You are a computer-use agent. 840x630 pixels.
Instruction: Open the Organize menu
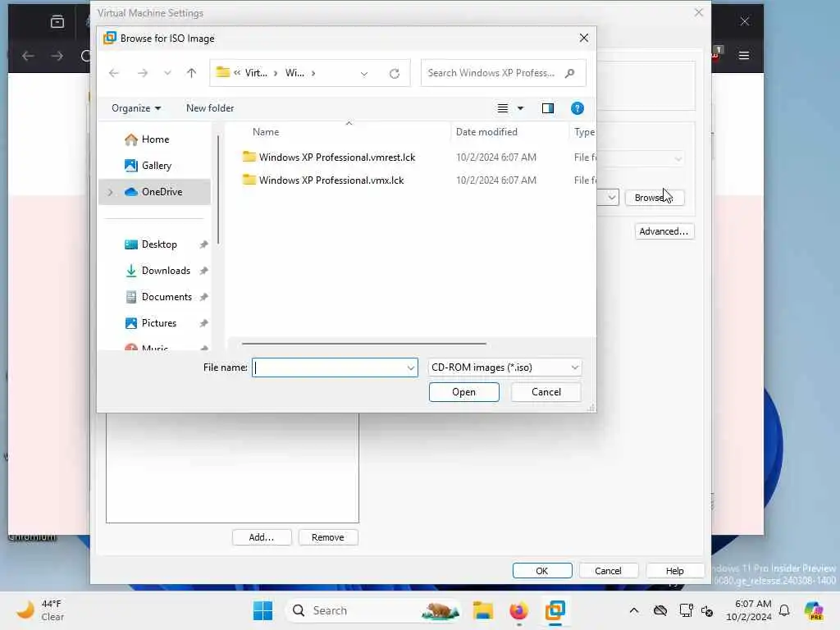(136, 108)
